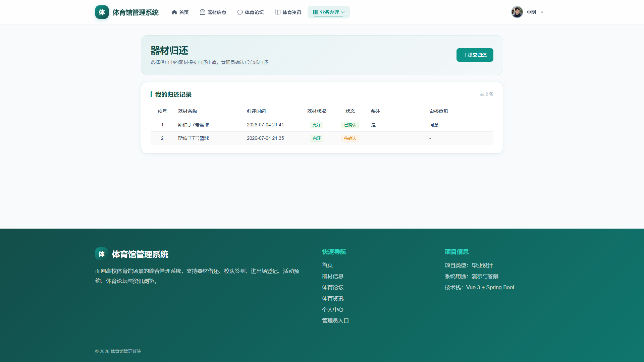Expand the 业务办理 dropdown chevron
644x362 pixels.
pos(343,12)
